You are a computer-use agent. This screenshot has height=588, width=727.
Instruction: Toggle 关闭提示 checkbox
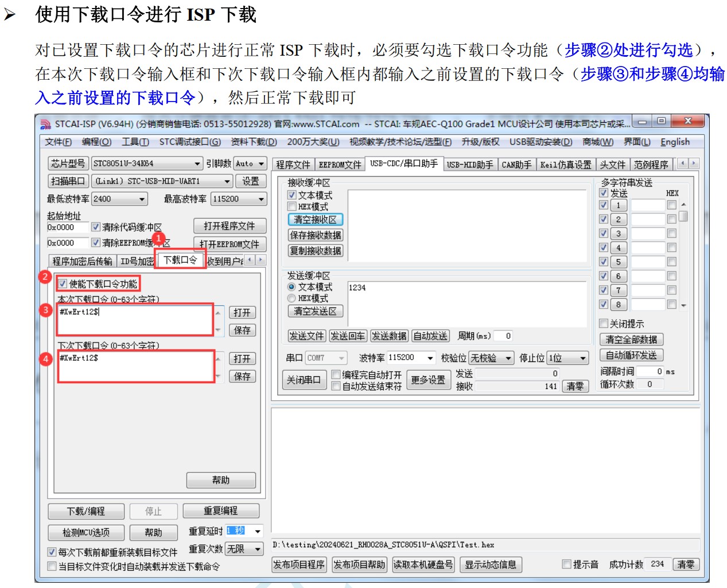603,324
